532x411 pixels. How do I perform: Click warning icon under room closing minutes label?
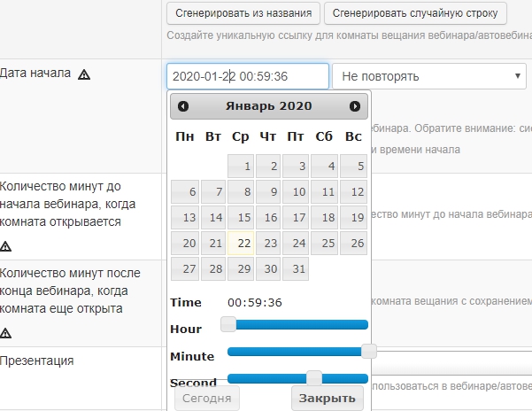(6, 333)
